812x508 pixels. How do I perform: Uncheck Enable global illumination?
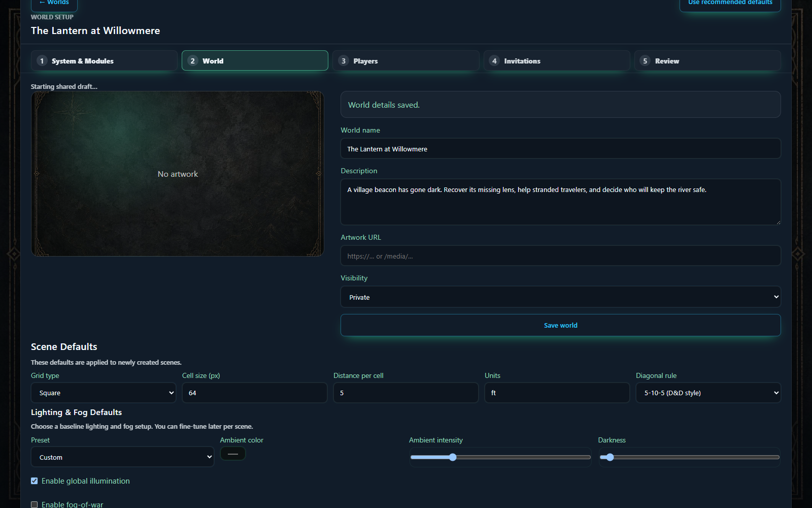pyautogui.click(x=35, y=481)
